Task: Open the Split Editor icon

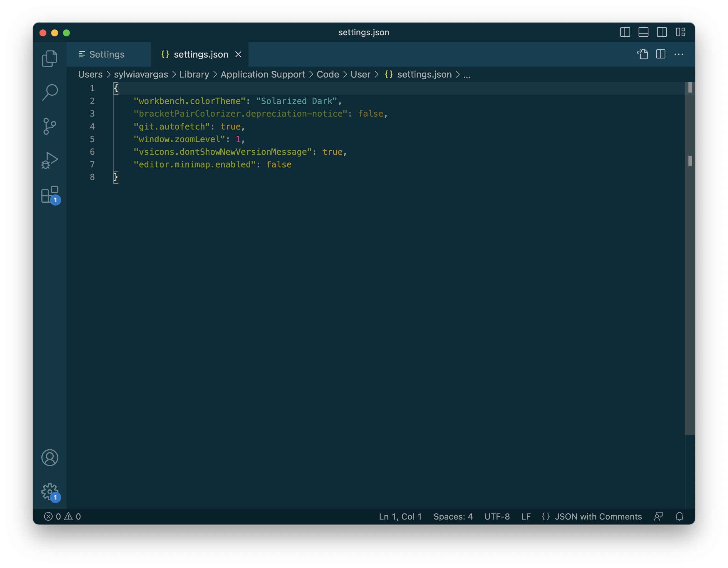Action: [x=662, y=54]
